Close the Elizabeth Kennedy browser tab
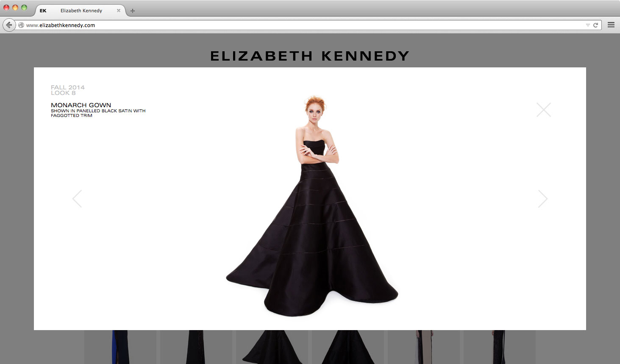This screenshot has width=620, height=364. pyautogui.click(x=119, y=11)
